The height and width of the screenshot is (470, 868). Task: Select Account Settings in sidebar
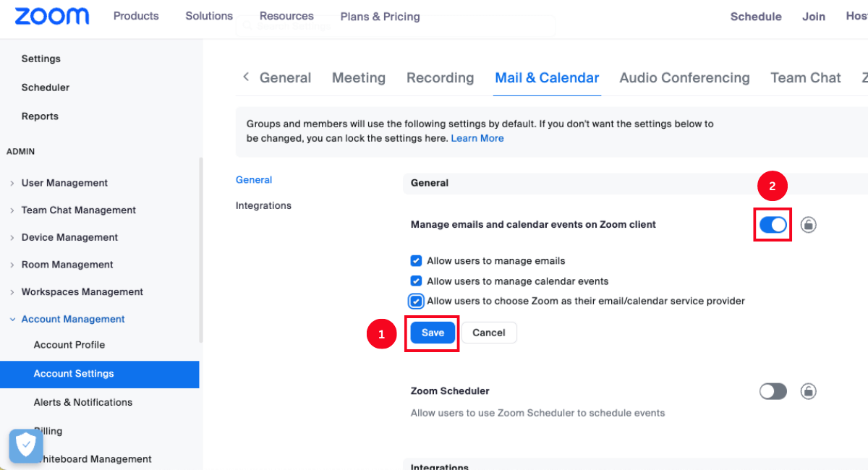[100, 374]
